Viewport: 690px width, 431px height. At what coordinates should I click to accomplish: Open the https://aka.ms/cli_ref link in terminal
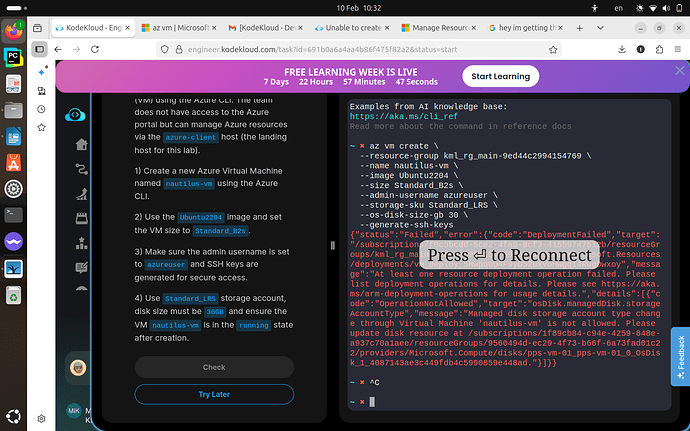pyautogui.click(x=404, y=117)
